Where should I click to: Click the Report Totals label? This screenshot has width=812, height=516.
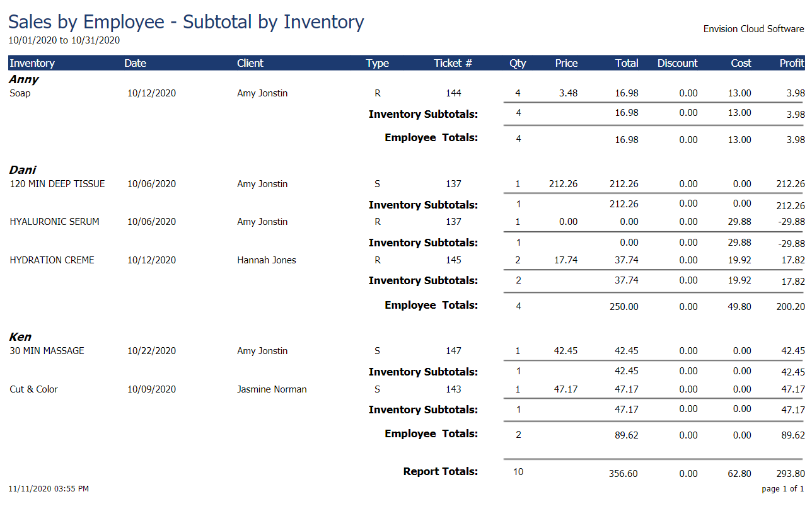[x=441, y=471]
